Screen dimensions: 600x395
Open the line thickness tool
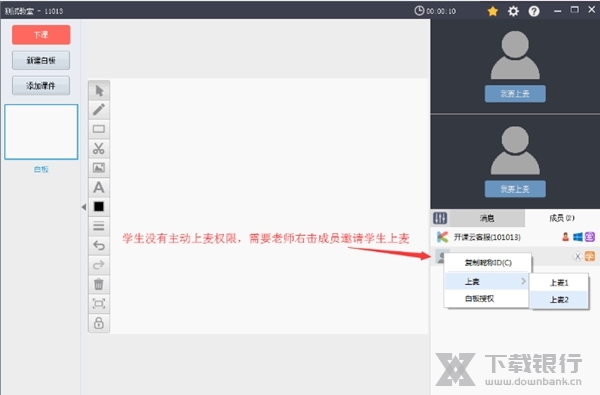[x=99, y=226]
